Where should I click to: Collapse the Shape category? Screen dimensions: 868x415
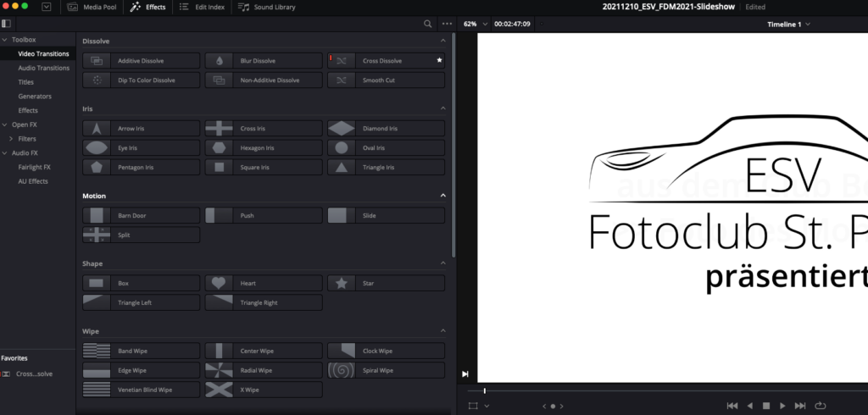click(x=442, y=263)
